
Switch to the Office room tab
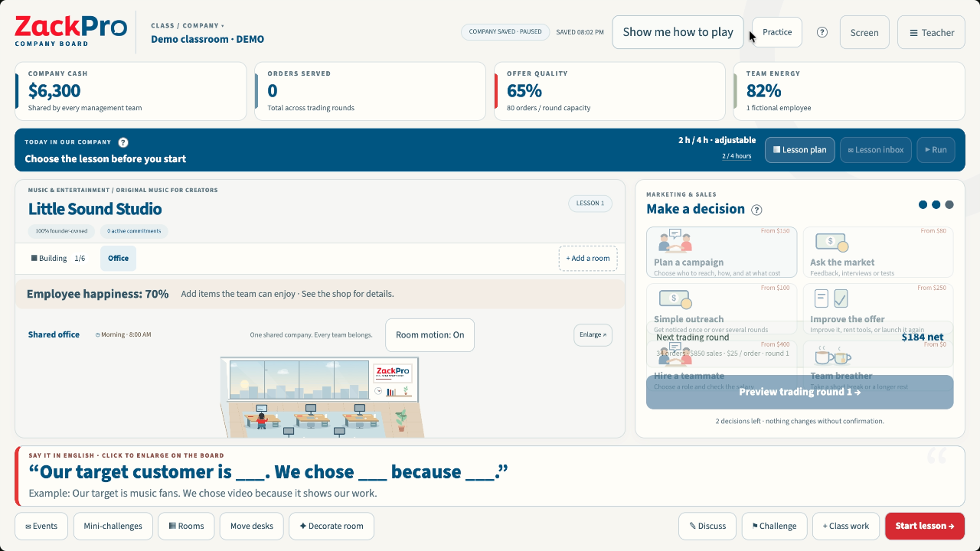point(118,259)
